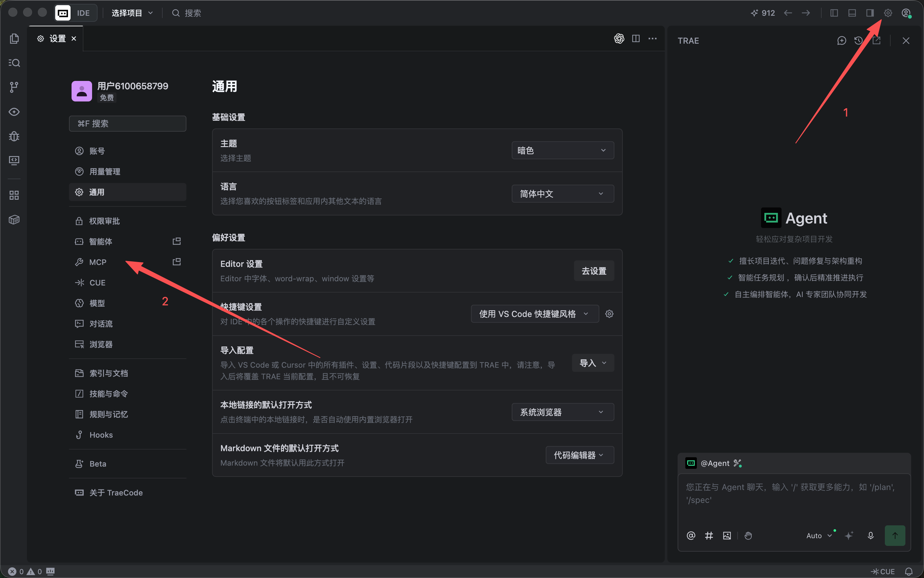Screen dimensions: 924x578
Task: Open the Explorer files icon in activity bar
Action: tap(14, 39)
